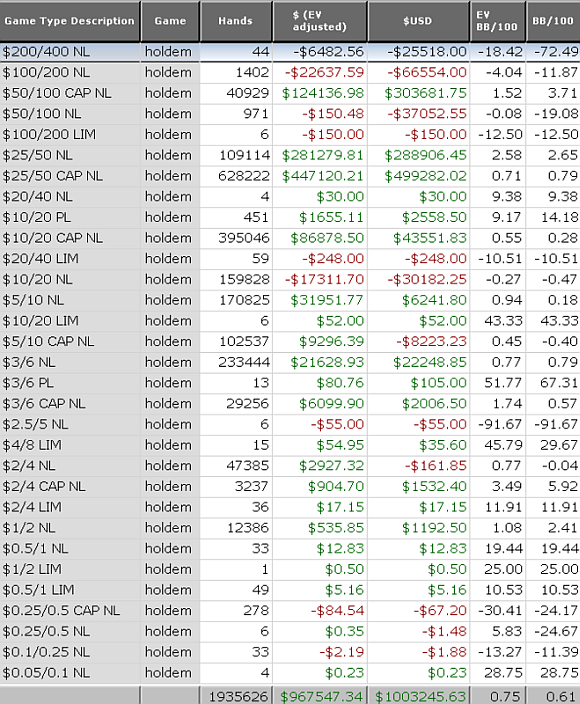Sort by Game Type Description column header
The width and height of the screenshot is (580, 704).
[70, 21]
